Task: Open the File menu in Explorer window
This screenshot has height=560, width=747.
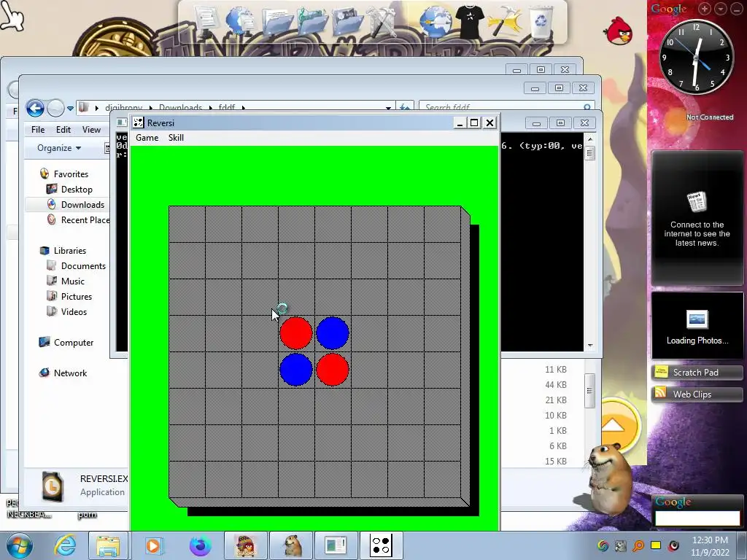Action: [x=38, y=130]
